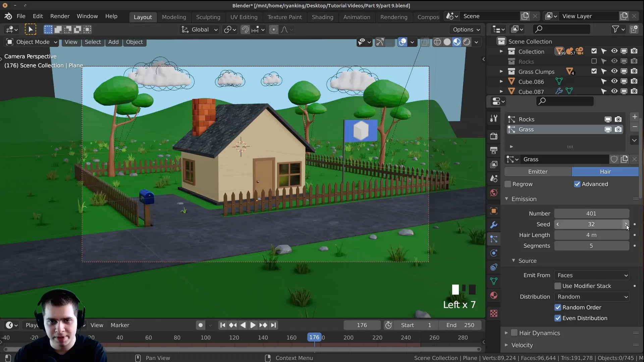Open the Shading workspace tab
The height and width of the screenshot is (362, 644).
322,16
